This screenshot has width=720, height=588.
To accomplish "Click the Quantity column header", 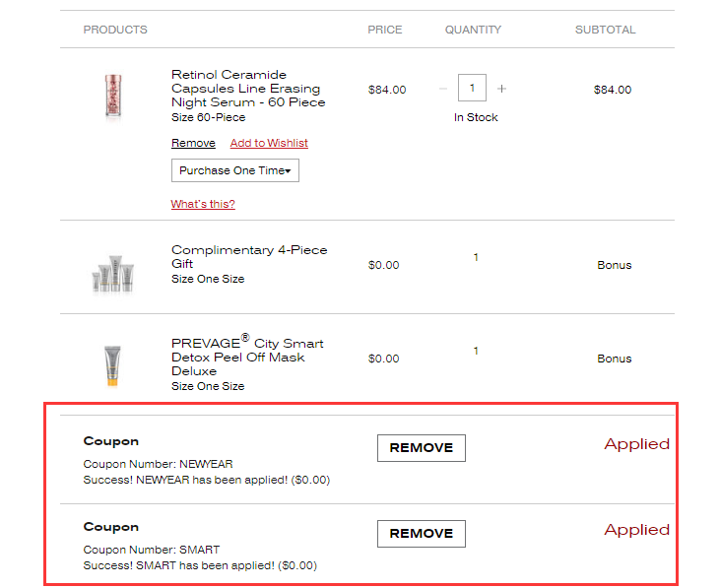I will point(473,30).
